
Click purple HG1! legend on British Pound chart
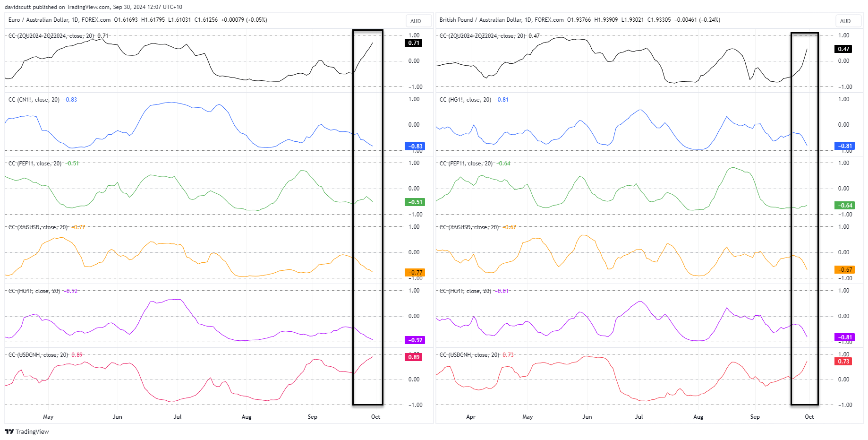(474, 291)
